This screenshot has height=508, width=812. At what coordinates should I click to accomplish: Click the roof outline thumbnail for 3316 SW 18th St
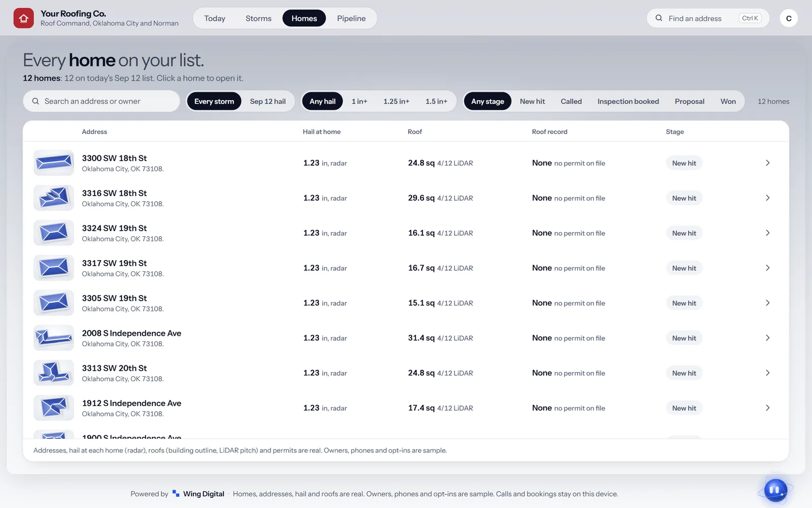(x=54, y=198)
